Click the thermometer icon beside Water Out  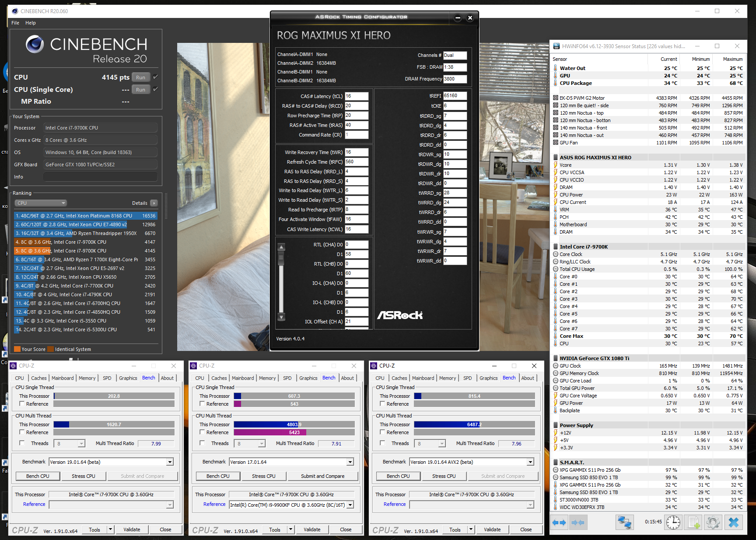click(556, 68)
